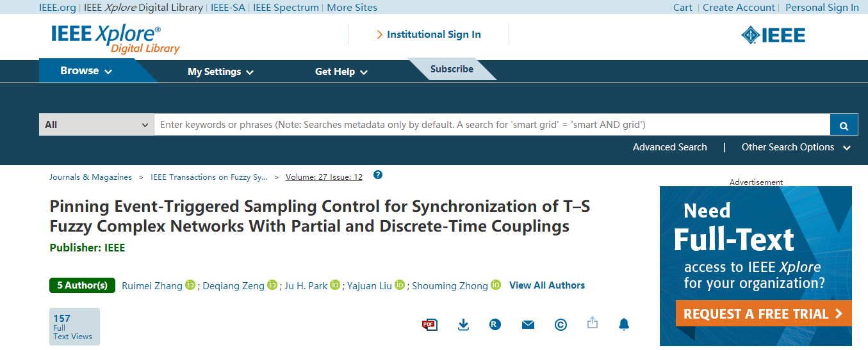Expand the My Settings dropdown
868x350 pixels.
[220, 72]
